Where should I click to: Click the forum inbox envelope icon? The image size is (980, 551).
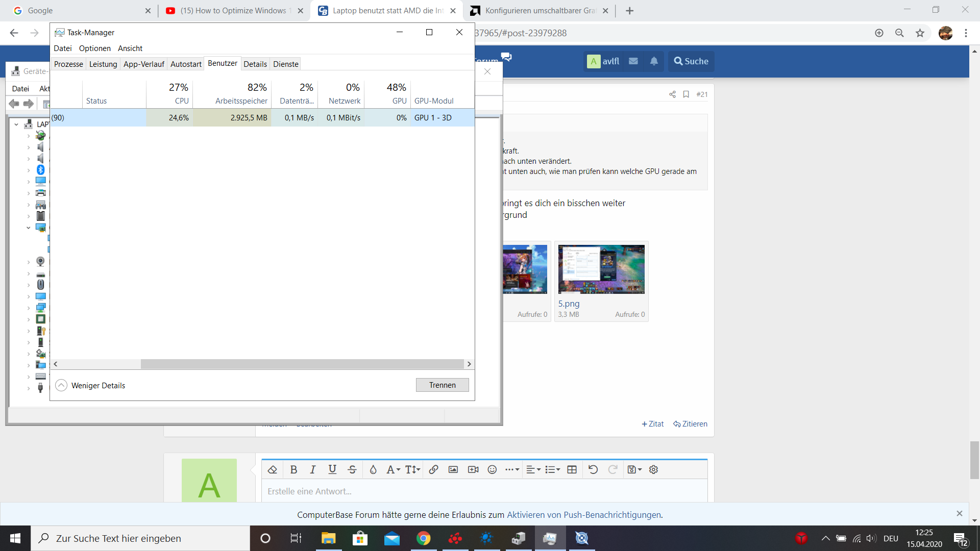633,61
